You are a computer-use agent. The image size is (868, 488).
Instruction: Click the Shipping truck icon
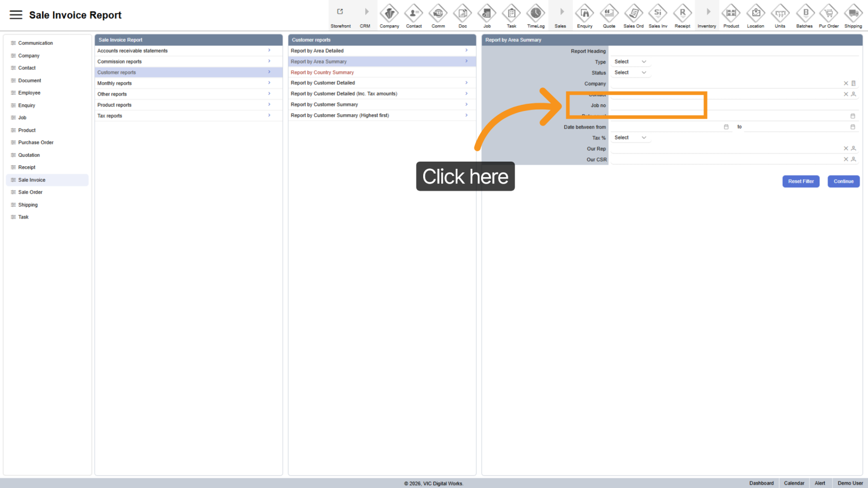tap(853, 13)
